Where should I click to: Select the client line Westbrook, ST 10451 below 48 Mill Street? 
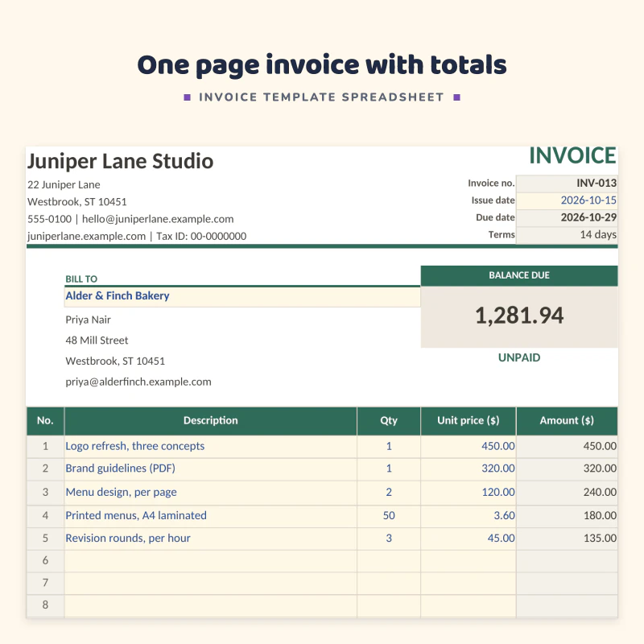(115, 361)
